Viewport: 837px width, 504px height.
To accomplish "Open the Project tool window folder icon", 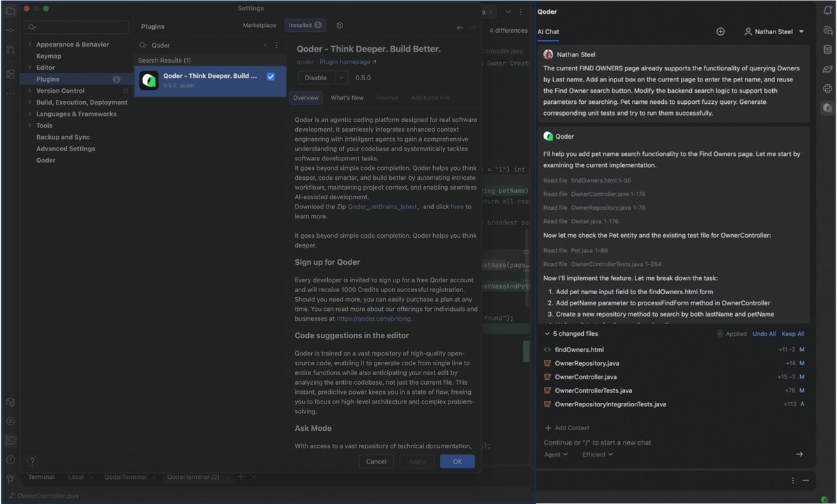I will 10,11.
